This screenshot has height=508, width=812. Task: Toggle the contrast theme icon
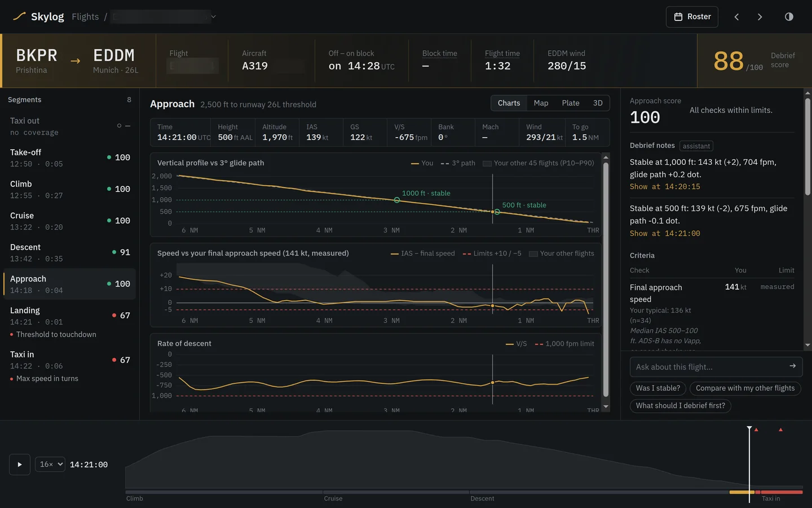click(789, 17)
